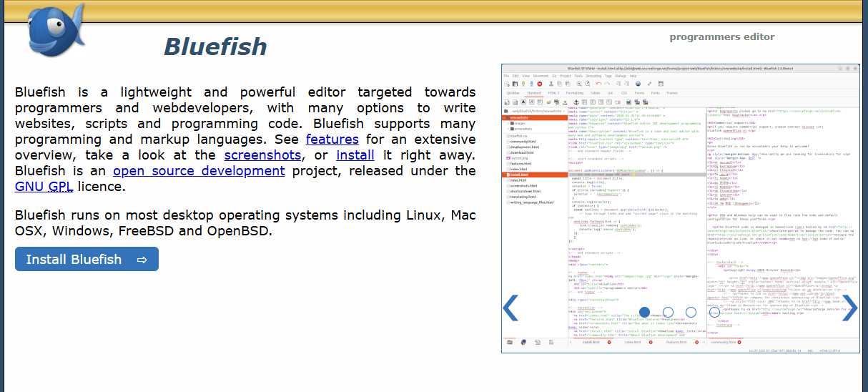
Task: Select the fourth carousel dot indicator
Action: coord(714,312)
